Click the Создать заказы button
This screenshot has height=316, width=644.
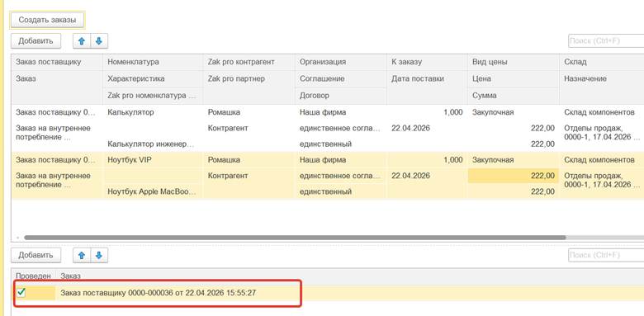click(47, 20)
